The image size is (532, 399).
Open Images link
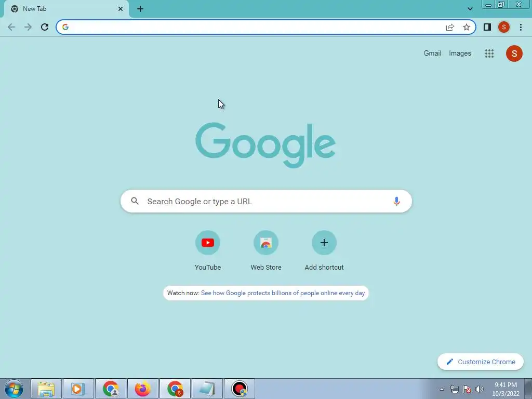pyautogui.click(x=460, y=54)
